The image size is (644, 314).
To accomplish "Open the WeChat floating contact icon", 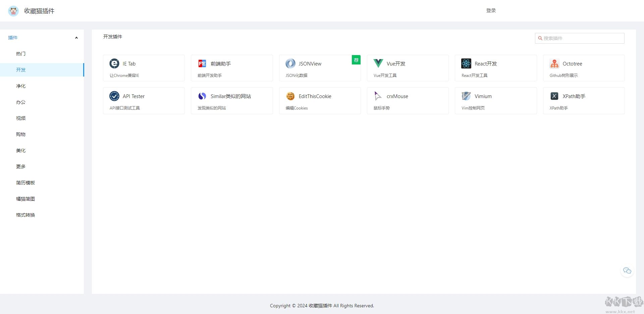I will (x=627, y=271).
